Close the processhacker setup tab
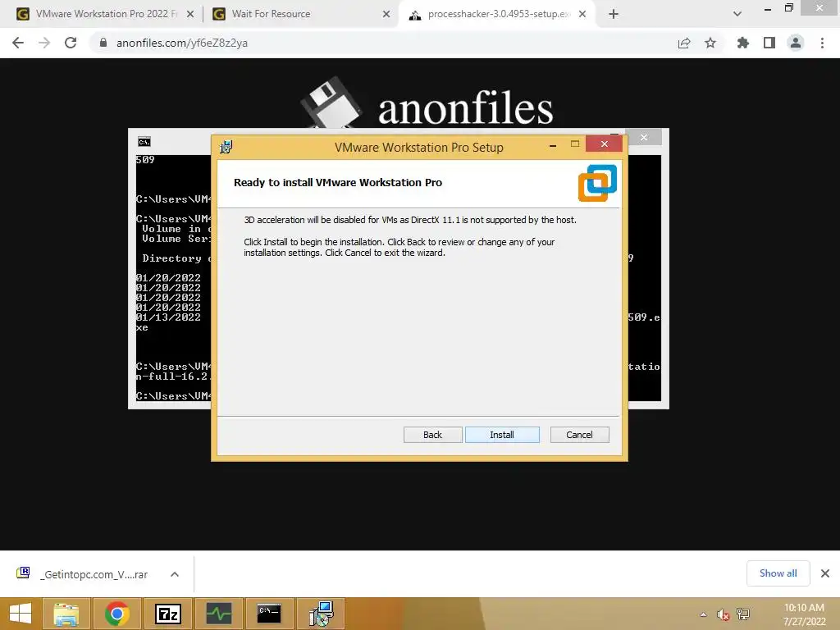Image resolution: width=840 pixels, height=630 pixels. pos(582,14)
